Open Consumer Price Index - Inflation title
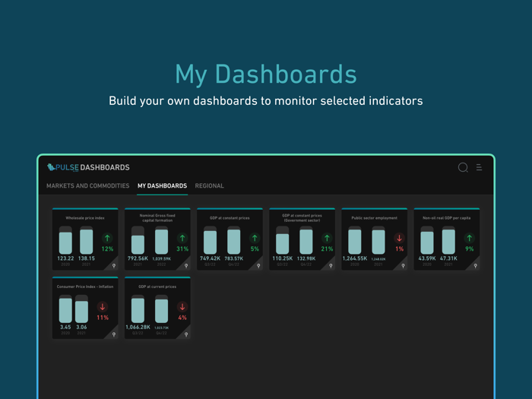The image size is (532, 399). pos(85,287)
